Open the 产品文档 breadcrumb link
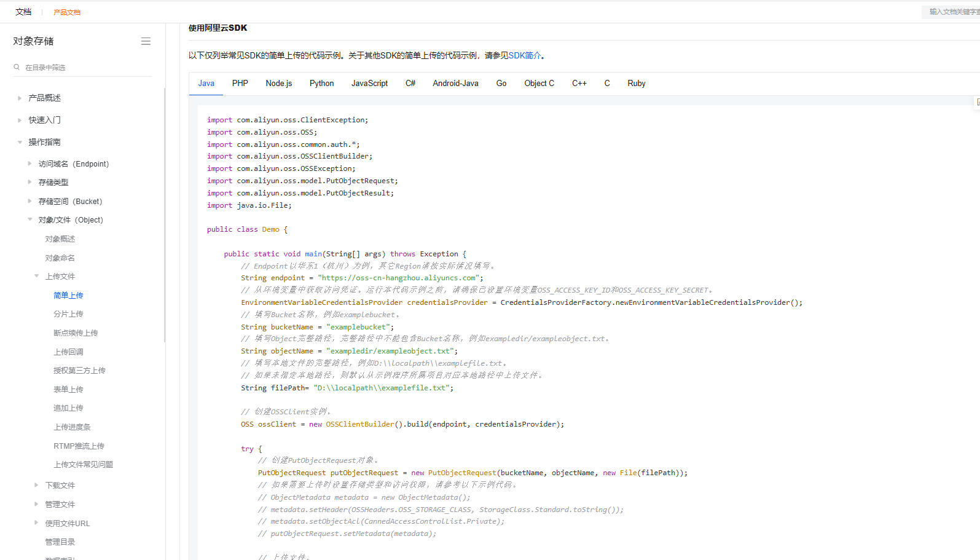The height and width of the screenshot is (560, 980). [67, 12]
